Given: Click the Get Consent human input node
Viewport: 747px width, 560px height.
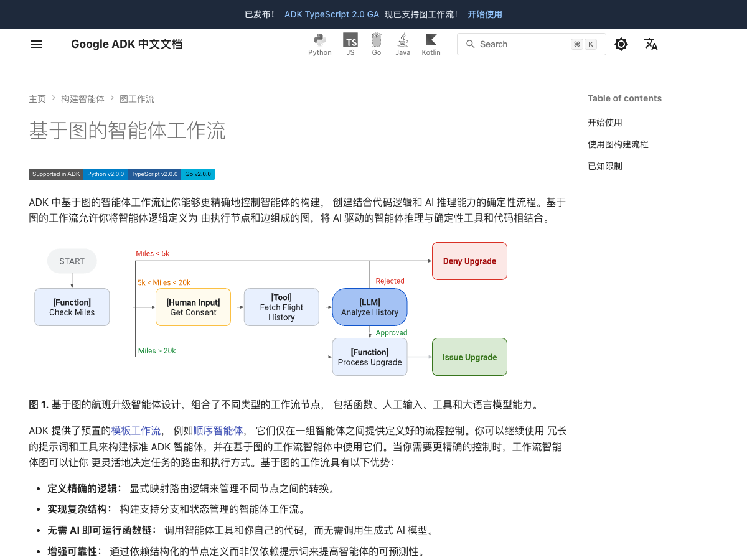Looking at the screenshot, I should pyautogui.click(x=193, y=307).
